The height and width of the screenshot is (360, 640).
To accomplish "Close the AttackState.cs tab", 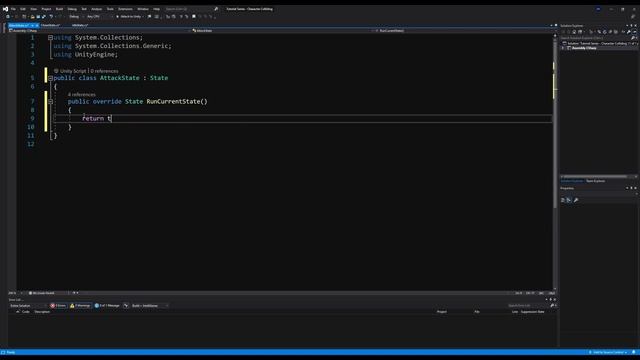I will point(37,25).
